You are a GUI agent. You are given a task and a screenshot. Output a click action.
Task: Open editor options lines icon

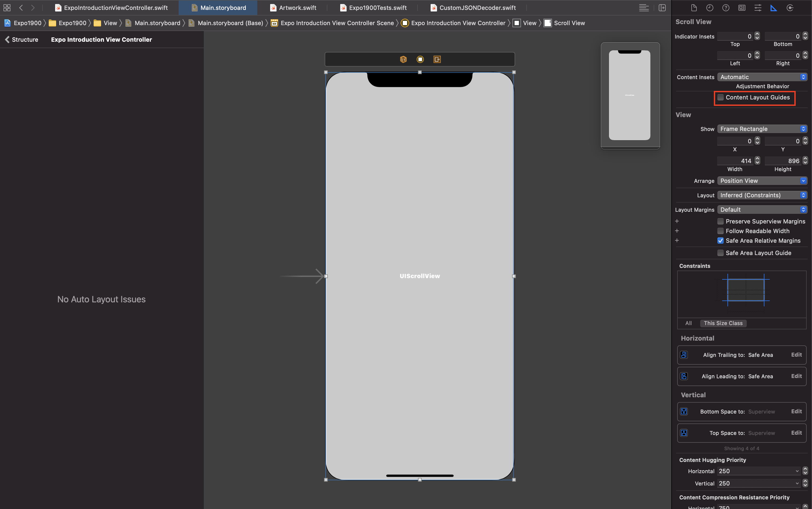coord(644,7)
